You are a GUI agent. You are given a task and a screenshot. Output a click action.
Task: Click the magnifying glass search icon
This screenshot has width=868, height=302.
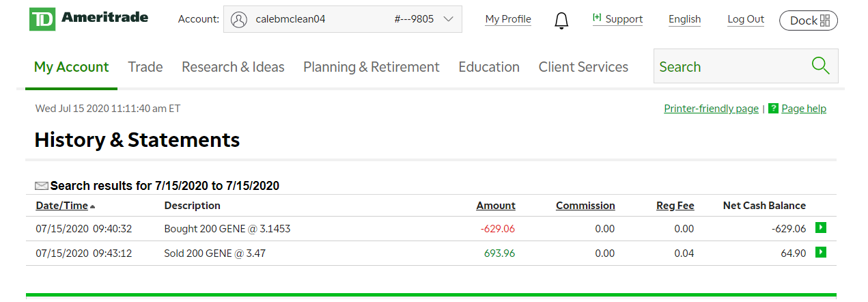pyautogui.click(x=820, y=66)
